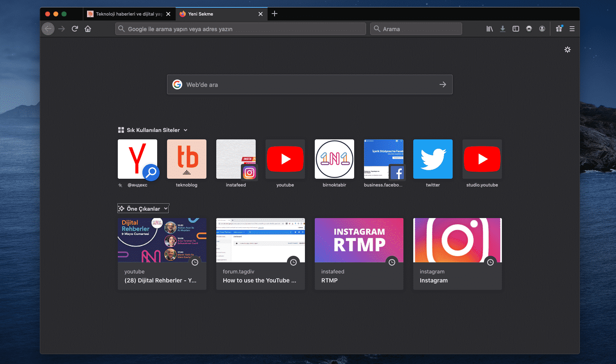Viewport: 616px width, 364px height.
Task: Click the forward navigation arrow
Action: 62,29
